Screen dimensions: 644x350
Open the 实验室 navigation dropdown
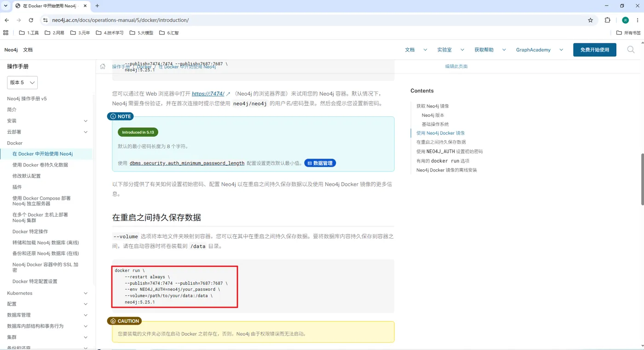coord(450,50)
